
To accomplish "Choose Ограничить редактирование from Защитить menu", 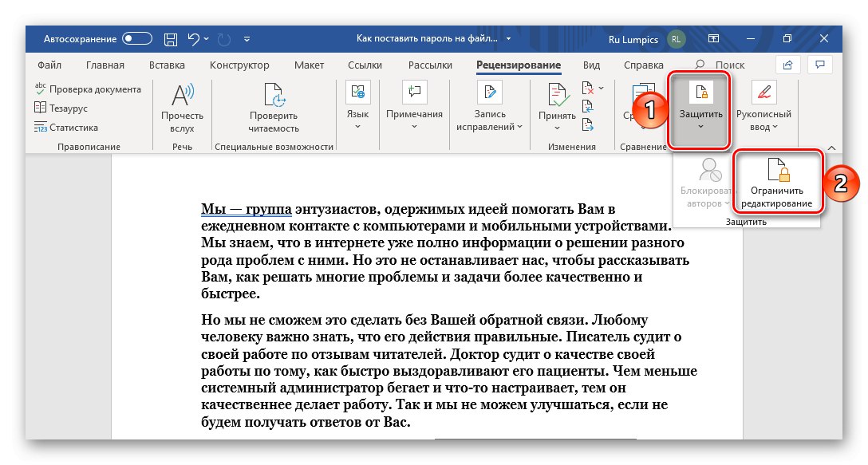I will tap(778, 183).
